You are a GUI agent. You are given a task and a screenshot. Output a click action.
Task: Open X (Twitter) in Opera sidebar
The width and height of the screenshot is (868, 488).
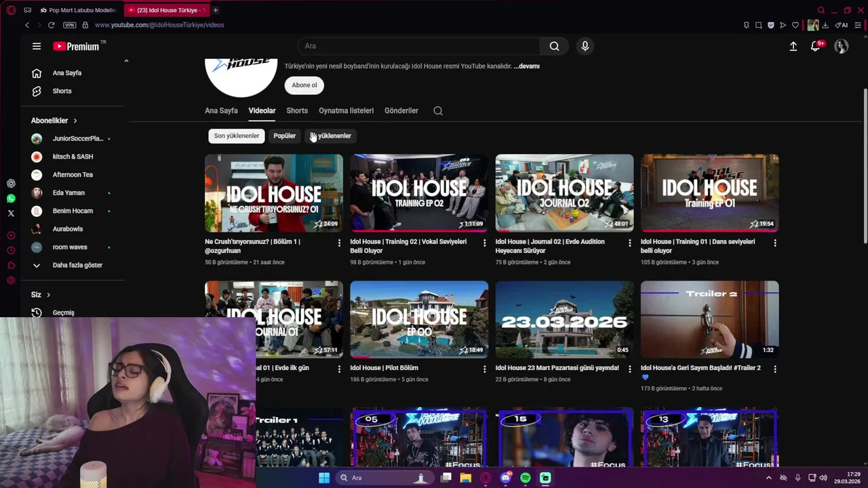point(11,213)
